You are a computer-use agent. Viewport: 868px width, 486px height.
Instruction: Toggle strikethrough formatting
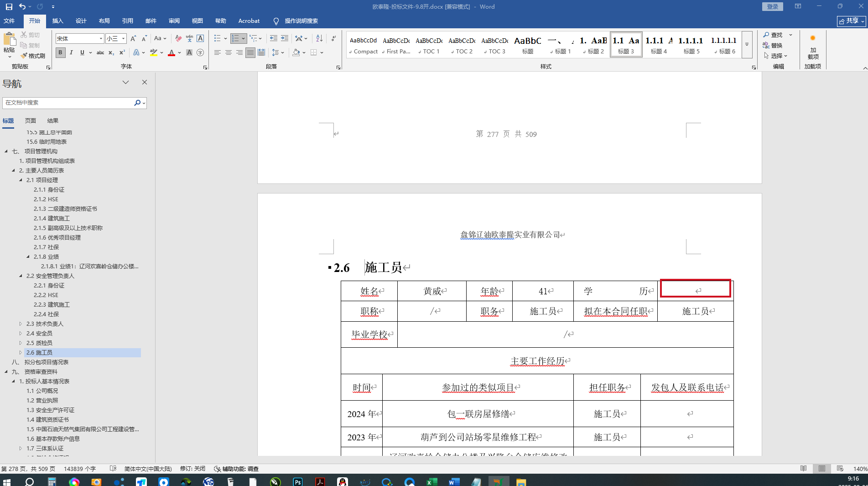[100, 52]
